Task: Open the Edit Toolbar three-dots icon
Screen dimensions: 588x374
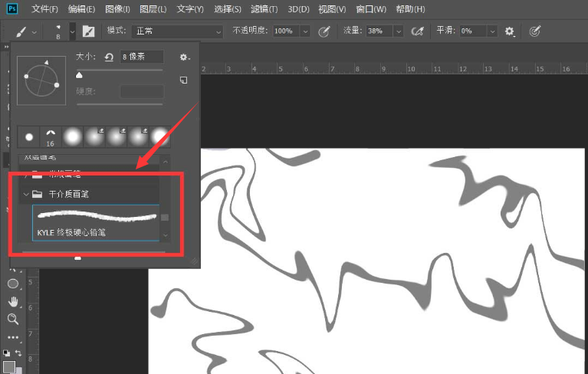Action: pyautogui.click(x=13, y=336)
